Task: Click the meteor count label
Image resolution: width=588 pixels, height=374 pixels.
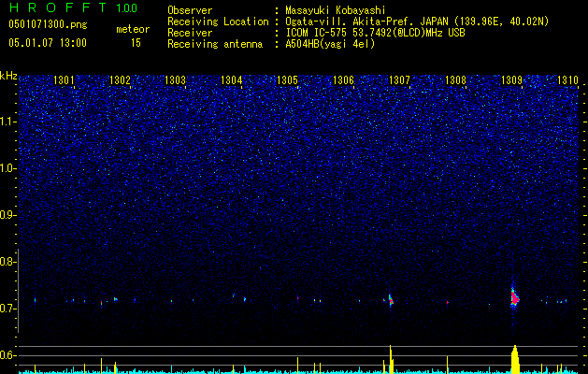Action: pyautogui.click(x=133, y=29)
